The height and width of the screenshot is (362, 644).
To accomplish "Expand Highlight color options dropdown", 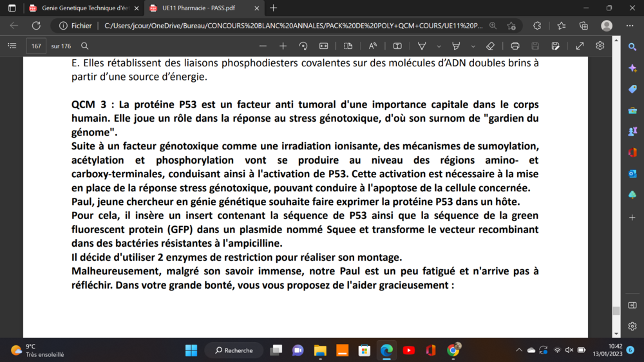I will (473, 46).
